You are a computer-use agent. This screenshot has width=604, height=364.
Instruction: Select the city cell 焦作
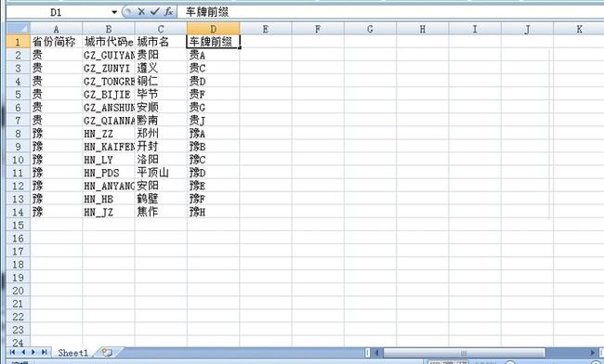[161, 212]
